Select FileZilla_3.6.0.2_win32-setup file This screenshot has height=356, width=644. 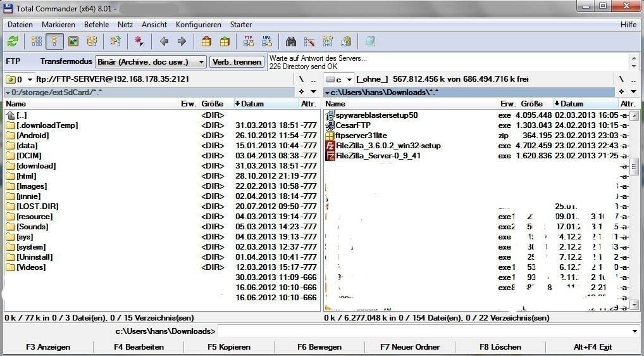(x=476, y=146)
